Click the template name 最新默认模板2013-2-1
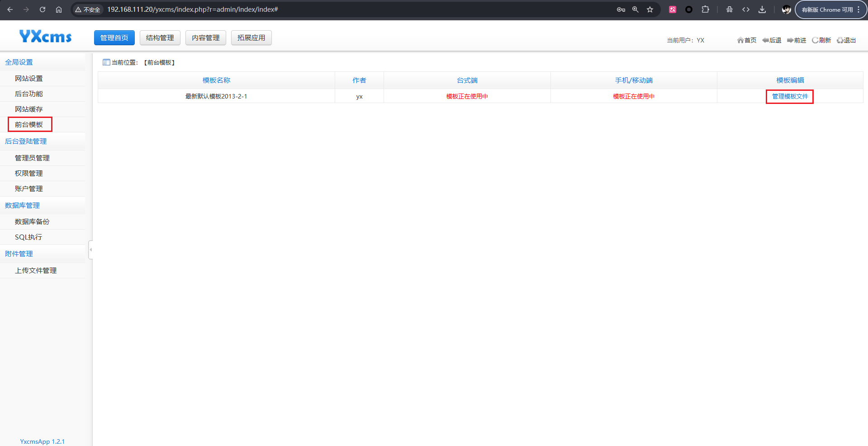Viewport: 868px width, 446px height. [216, 97]
